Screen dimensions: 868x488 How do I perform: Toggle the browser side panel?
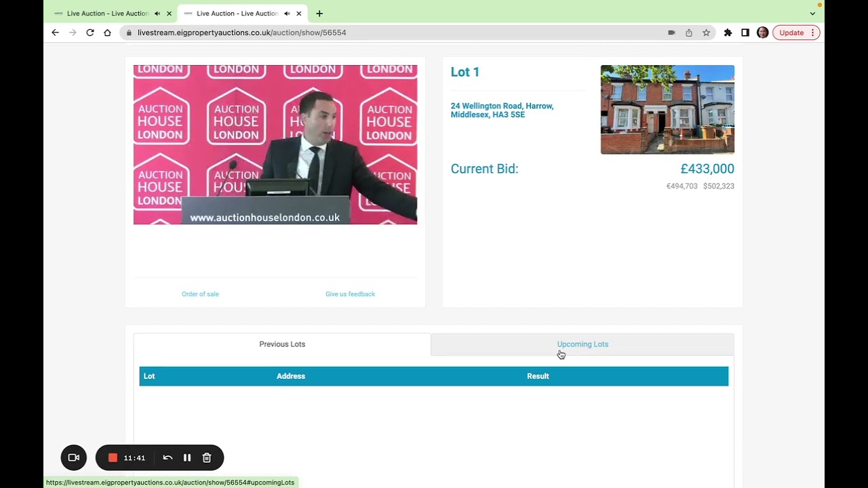point(745,33)
